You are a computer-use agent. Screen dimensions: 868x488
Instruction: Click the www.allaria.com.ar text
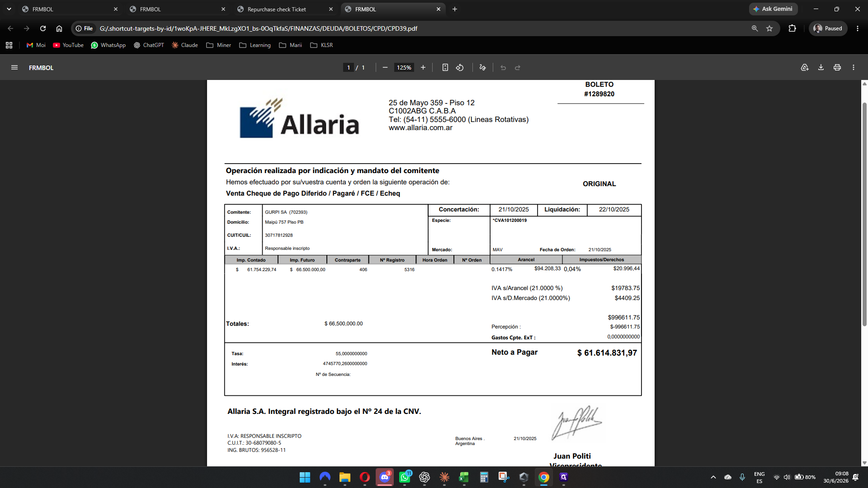(420, 128)
